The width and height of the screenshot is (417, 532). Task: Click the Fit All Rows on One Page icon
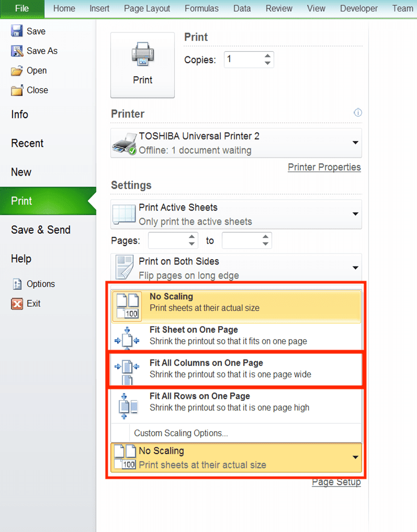pyautogui.click(x=128, y=406)
